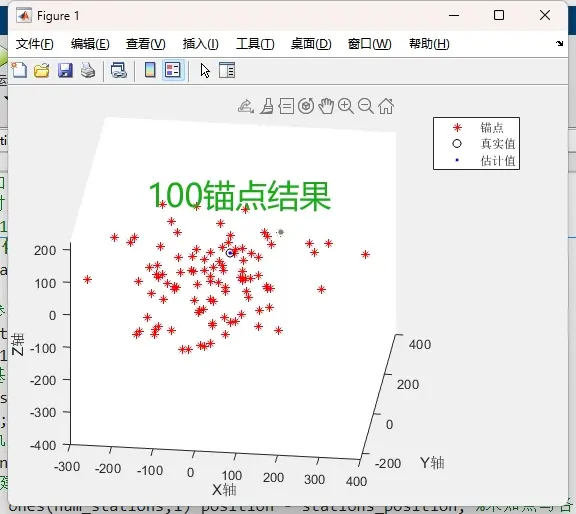This screenshot has height=514, width=576.
Task: Print the figure using printer icon
Action: point(88,70)
